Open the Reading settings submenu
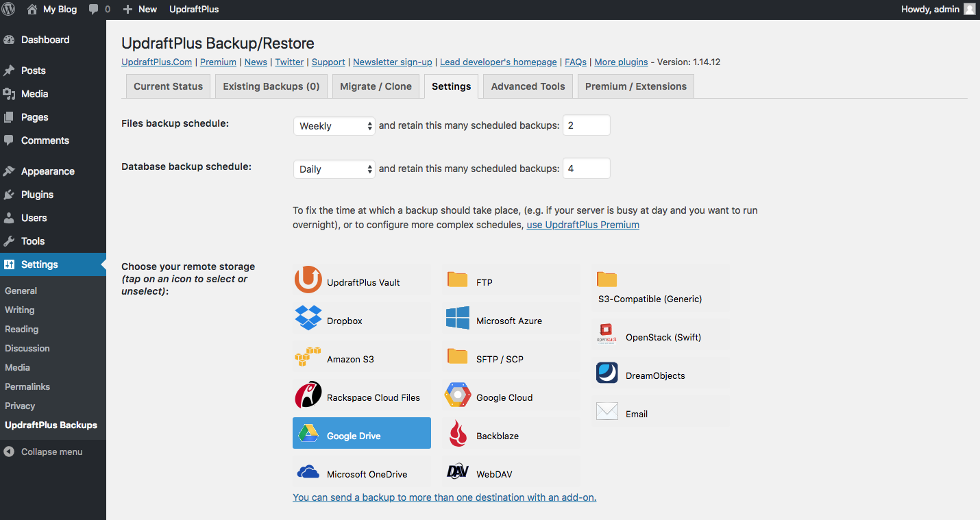 [22, 329]
